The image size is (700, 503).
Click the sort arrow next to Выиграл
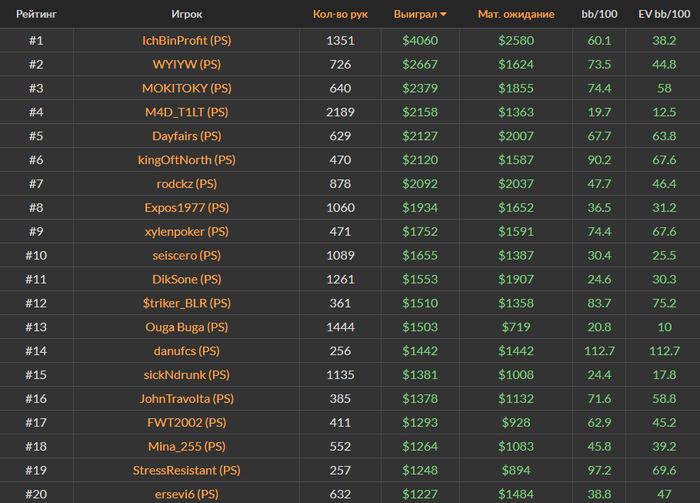pos(443,15)
